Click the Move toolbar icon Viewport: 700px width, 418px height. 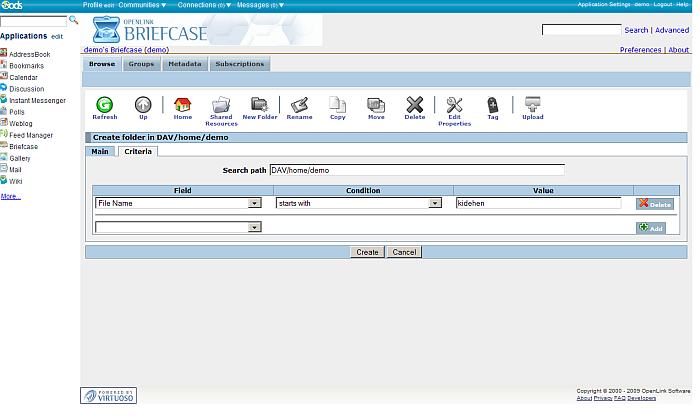tap(376, 104)
